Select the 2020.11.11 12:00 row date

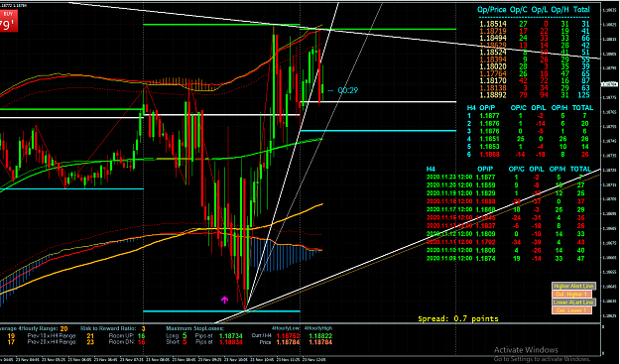449,242
